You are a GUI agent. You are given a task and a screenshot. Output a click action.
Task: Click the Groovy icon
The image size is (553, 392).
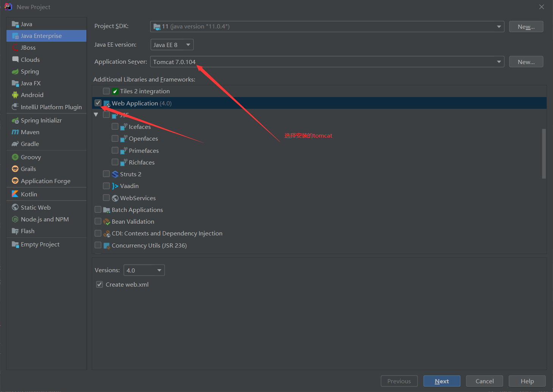click(x=15, y=157)
